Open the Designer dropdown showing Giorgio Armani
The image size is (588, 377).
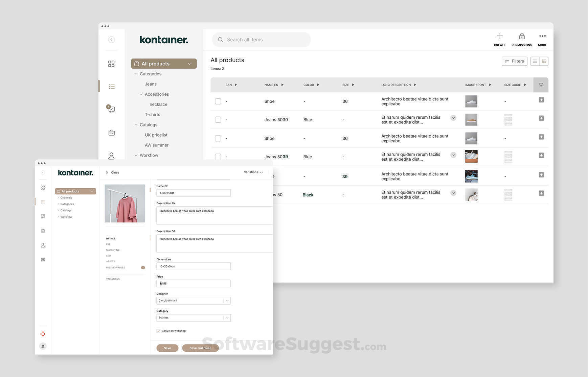click(x=227, y=300)
